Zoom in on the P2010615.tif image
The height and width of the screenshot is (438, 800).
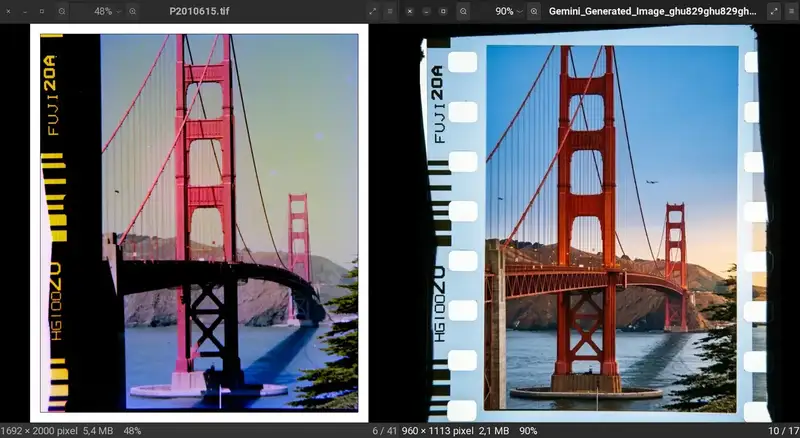point(134,11)
